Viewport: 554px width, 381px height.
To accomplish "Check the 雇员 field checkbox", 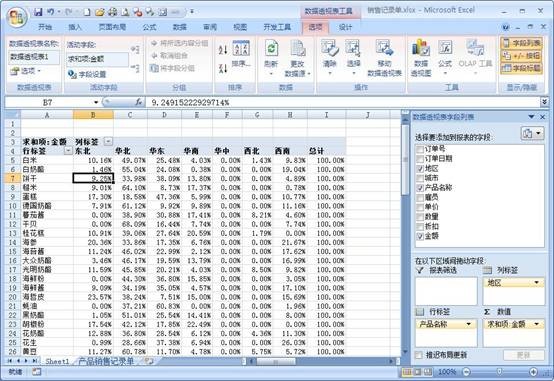I will click(420, 198).
